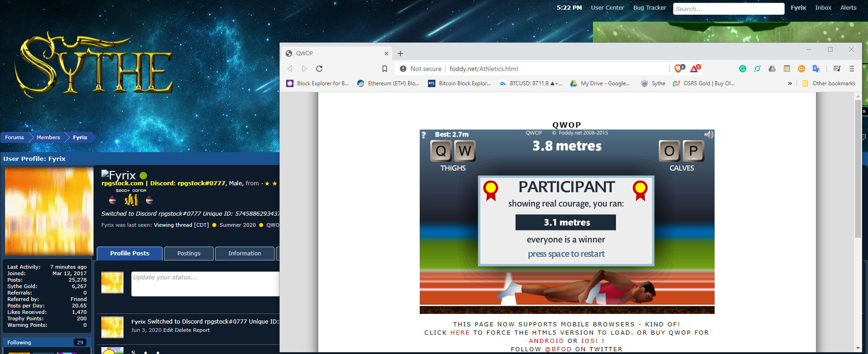Click the Sythe search box
Image resolution: width=868 pixels, height=354 pixels.
(728, 9)
